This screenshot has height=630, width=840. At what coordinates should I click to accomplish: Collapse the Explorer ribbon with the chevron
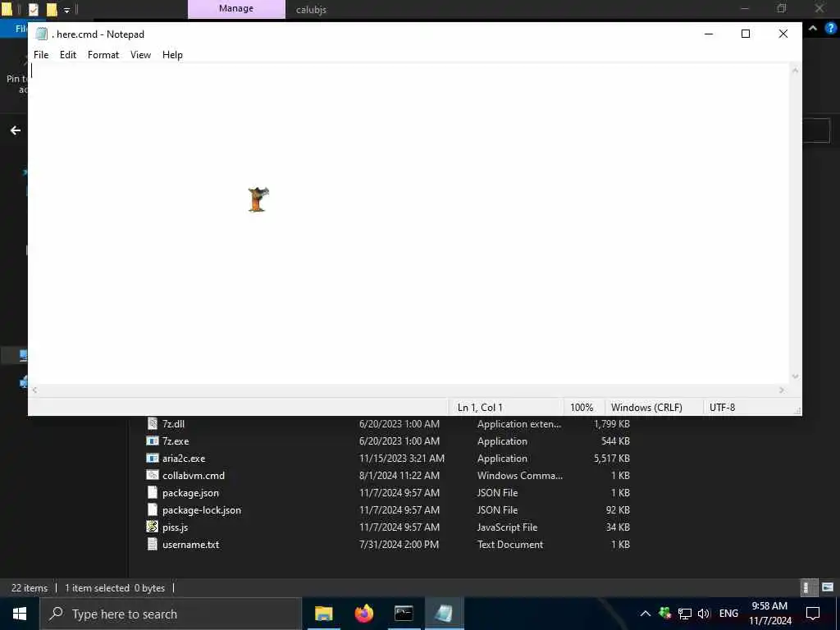click(813, 28)
